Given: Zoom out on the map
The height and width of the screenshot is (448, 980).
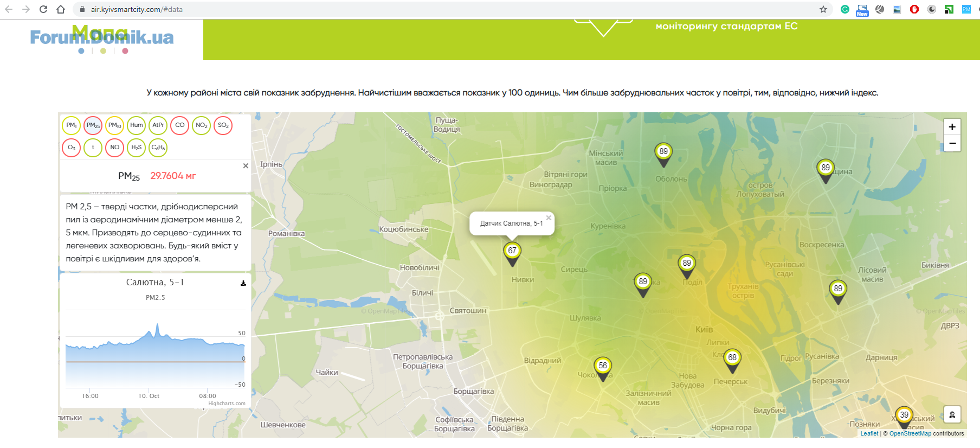Looking at the screenshot, I should click(x=952, y=143).
